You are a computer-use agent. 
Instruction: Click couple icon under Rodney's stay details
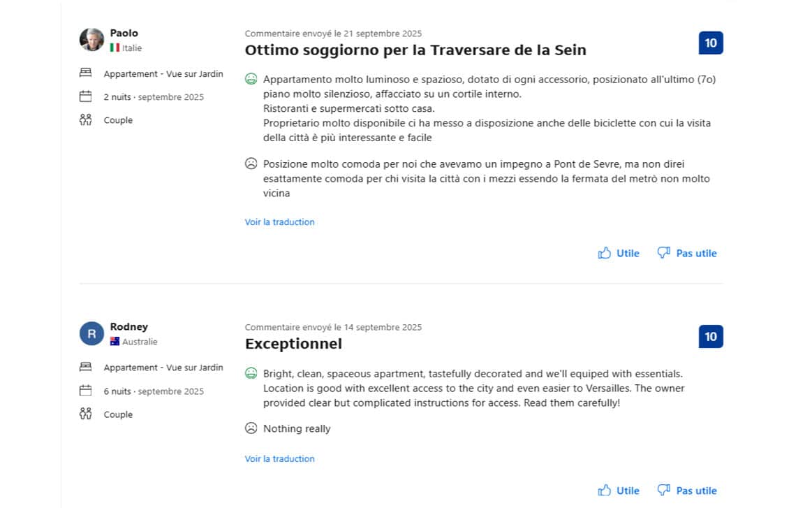[x=86, y=414]
